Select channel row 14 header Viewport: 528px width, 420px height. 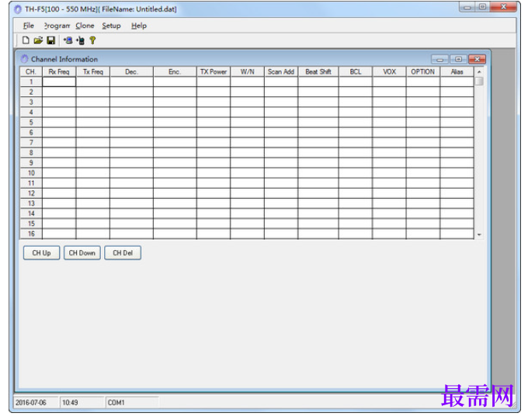[31, 213]
